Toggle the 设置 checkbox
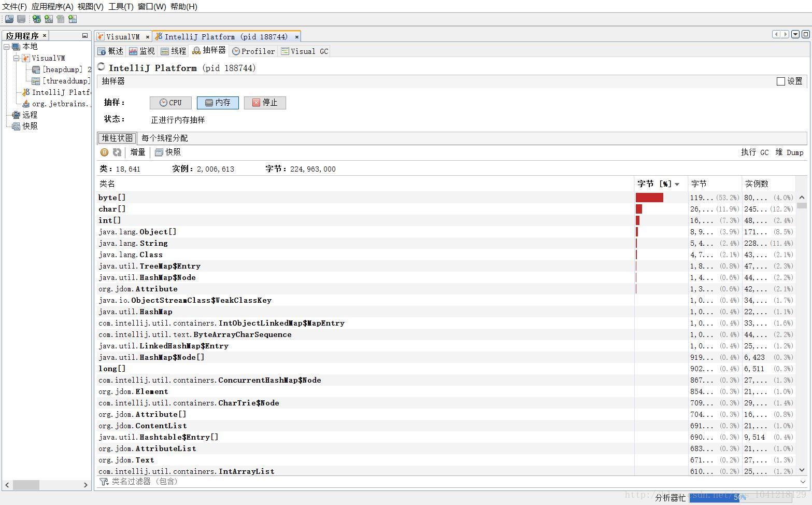 coord(781,81)
